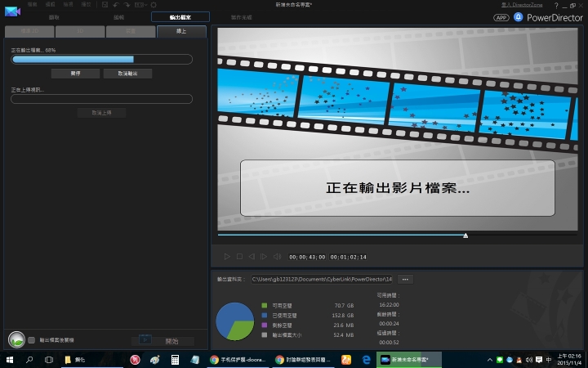588x368 pixels.
Task: Click the help question mark icon
Action: pos(556,5)
